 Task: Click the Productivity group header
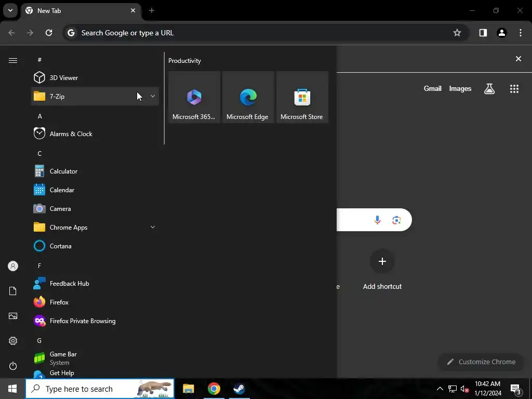[x=184, y=61]
